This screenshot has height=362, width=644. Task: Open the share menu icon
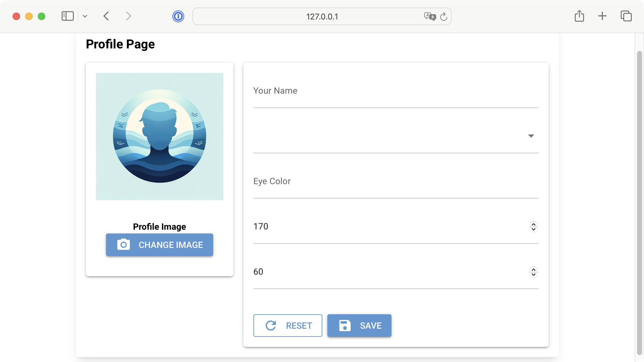579,16
